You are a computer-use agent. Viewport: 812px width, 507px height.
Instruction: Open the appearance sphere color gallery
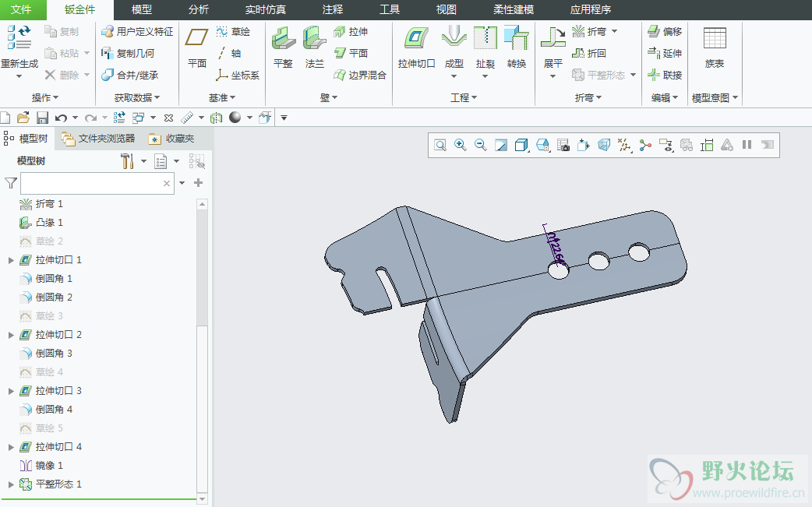point(235,118)
